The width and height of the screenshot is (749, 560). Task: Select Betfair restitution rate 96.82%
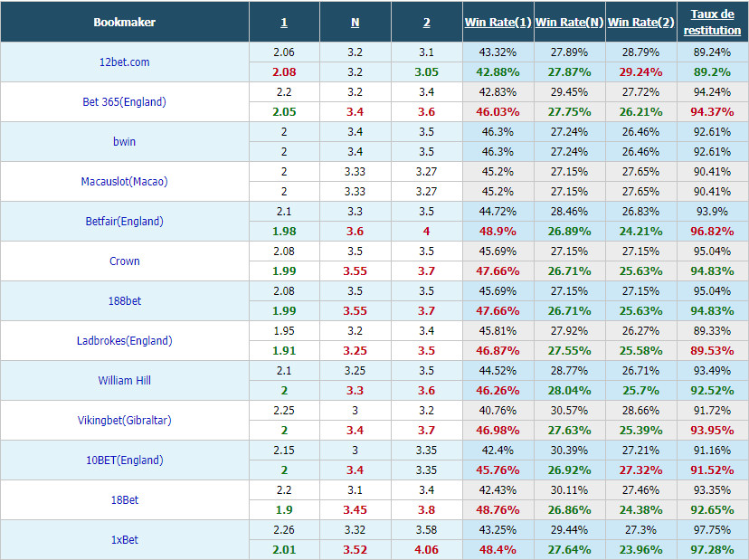pos(712,232)
